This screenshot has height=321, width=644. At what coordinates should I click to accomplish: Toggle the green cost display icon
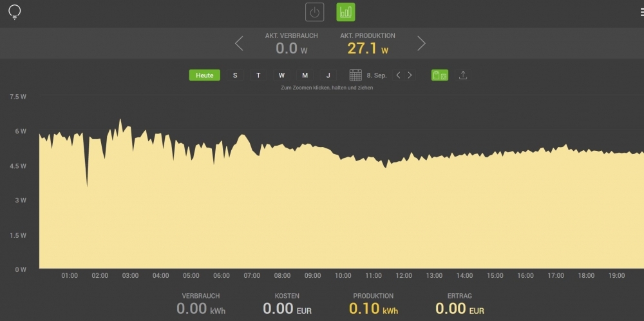(x=440, y=75)
